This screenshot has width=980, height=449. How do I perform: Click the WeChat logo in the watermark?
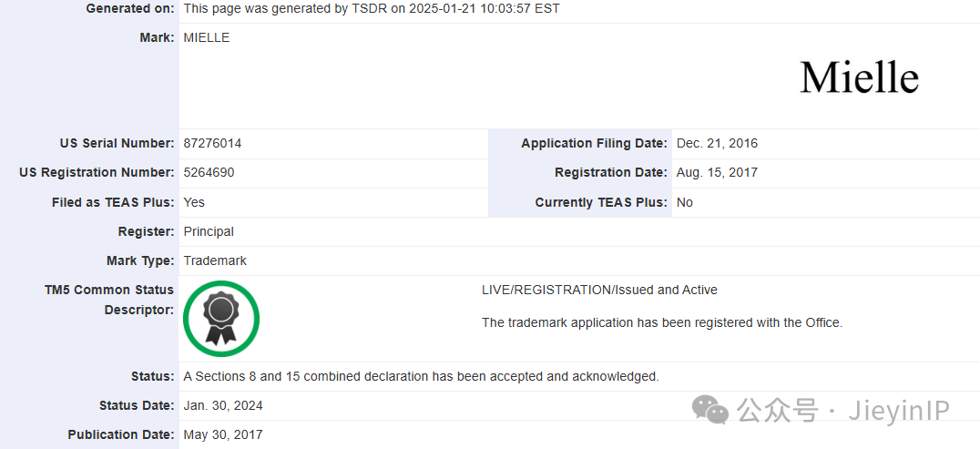(710, 410)
